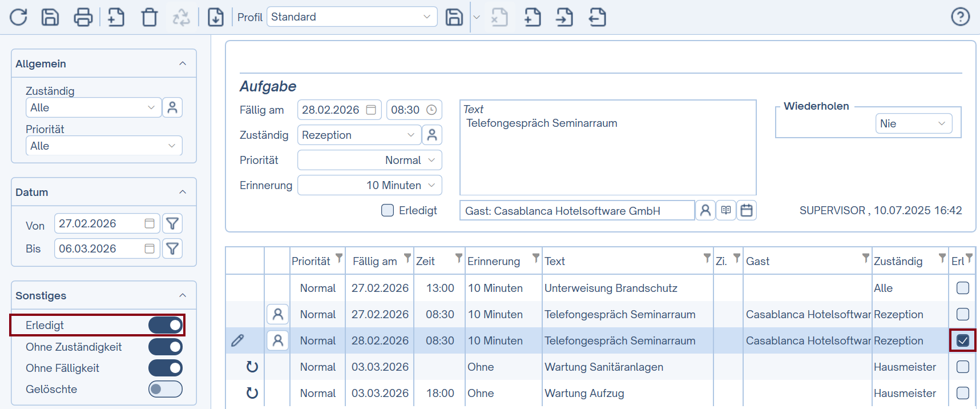Click the calendar icon next to the guest field
This screenshot has height=409, width=980.
[x=746, y=210]
